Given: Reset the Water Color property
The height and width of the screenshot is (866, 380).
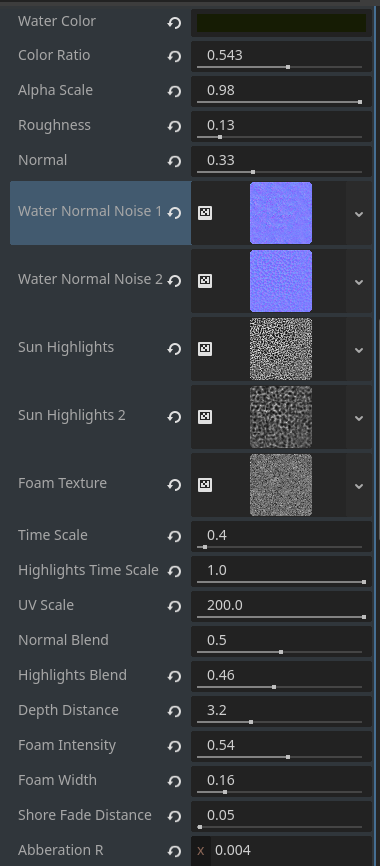Looking at the screenshot, I should point(174,23).
